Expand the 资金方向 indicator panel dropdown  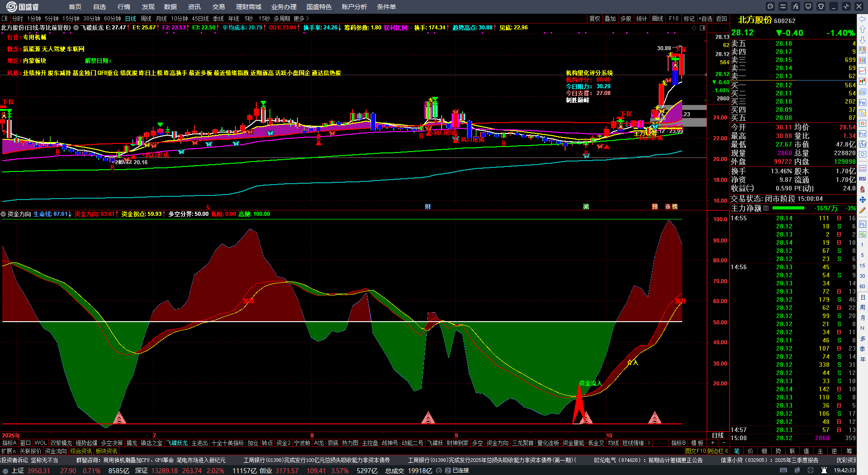[x=4, y=214]
